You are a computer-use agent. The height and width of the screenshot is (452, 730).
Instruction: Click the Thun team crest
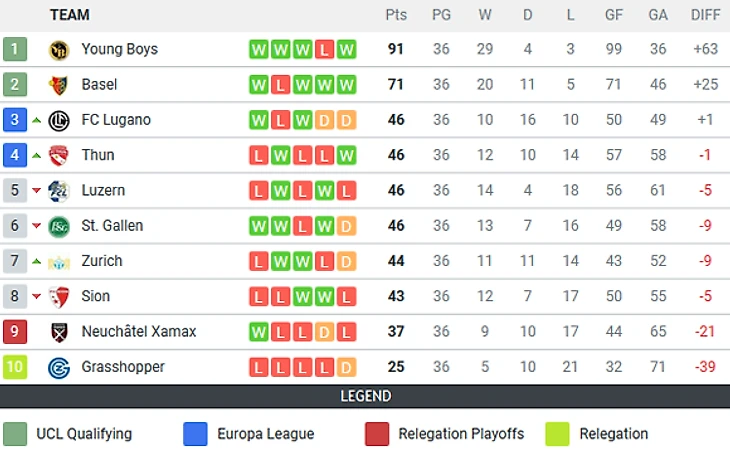pos(59,155)
